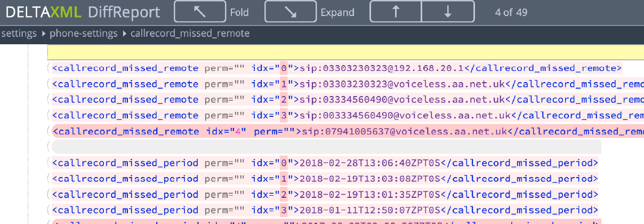The image size is (644, 224).
Task: Click the DeltaXML DiffReport logo
Action: point(80,12)
